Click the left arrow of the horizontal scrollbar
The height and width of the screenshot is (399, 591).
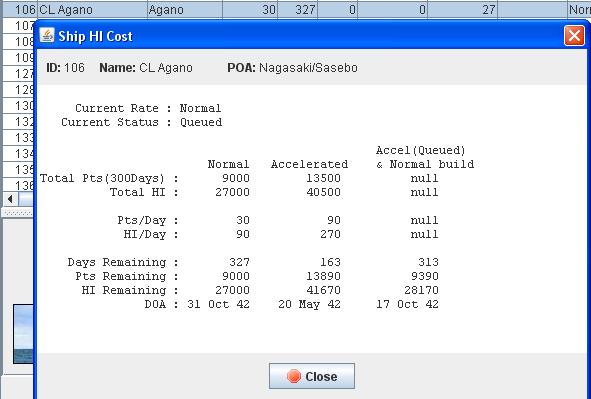click(x=10, y=199)
